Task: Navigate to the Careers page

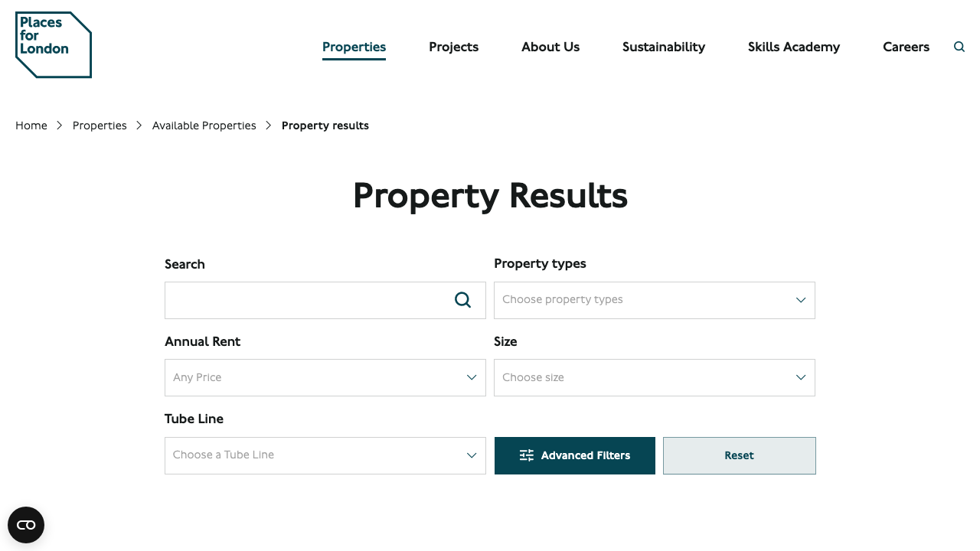Action: (906, 47)
